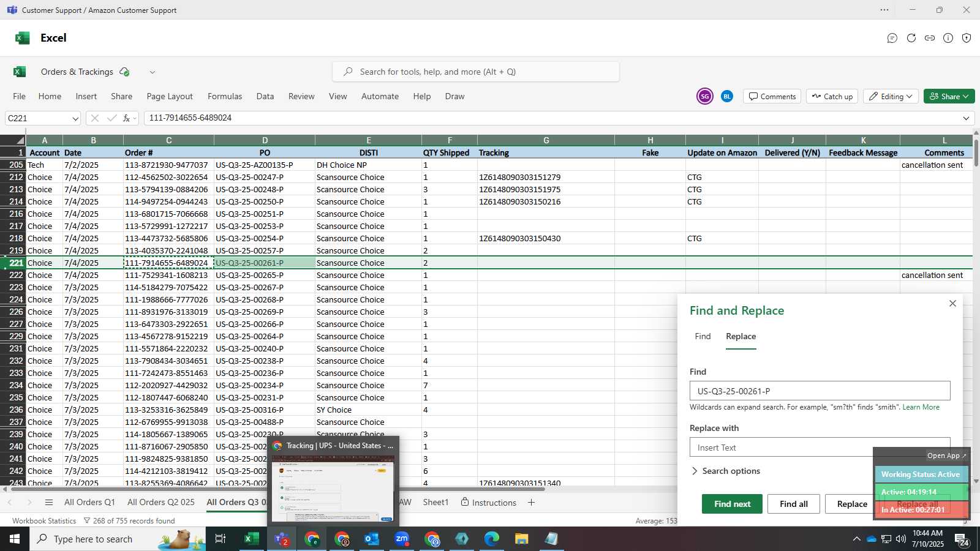The image size is (980, 551).
Task: Click the Find all button
Action: click(x=794, y=504)
